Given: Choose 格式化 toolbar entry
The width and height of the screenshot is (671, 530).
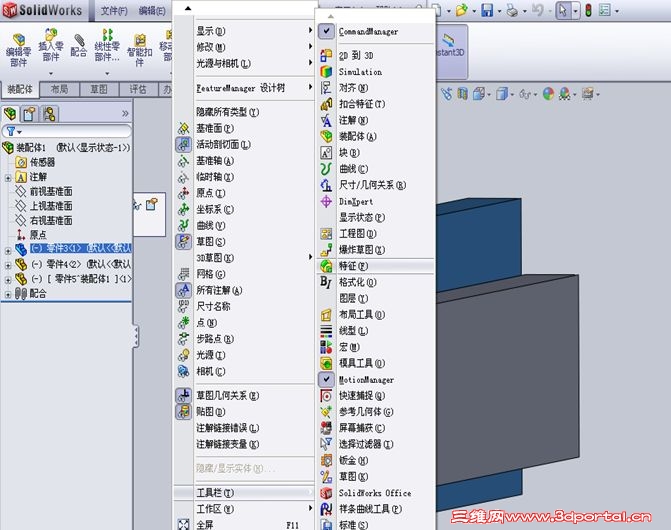Looking at the screenshot, I should (358, 282).
